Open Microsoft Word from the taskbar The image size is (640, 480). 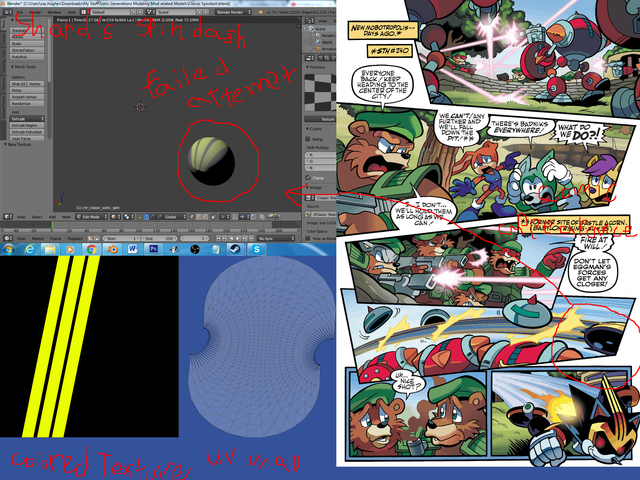point(132,249)
